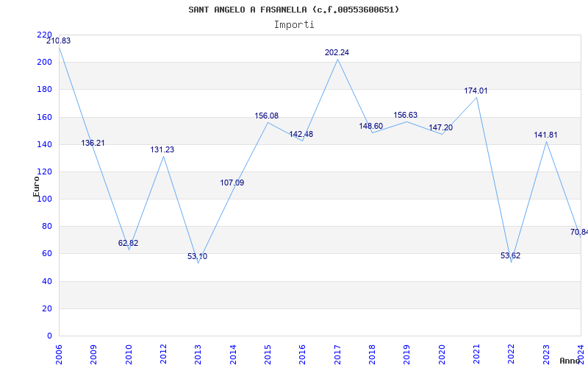The height and width of the screenshot is (368, 588).
Task: Click the SANT ANGELO A FASANELLA title
Action: pyautogui.click(x=248, y=10)
